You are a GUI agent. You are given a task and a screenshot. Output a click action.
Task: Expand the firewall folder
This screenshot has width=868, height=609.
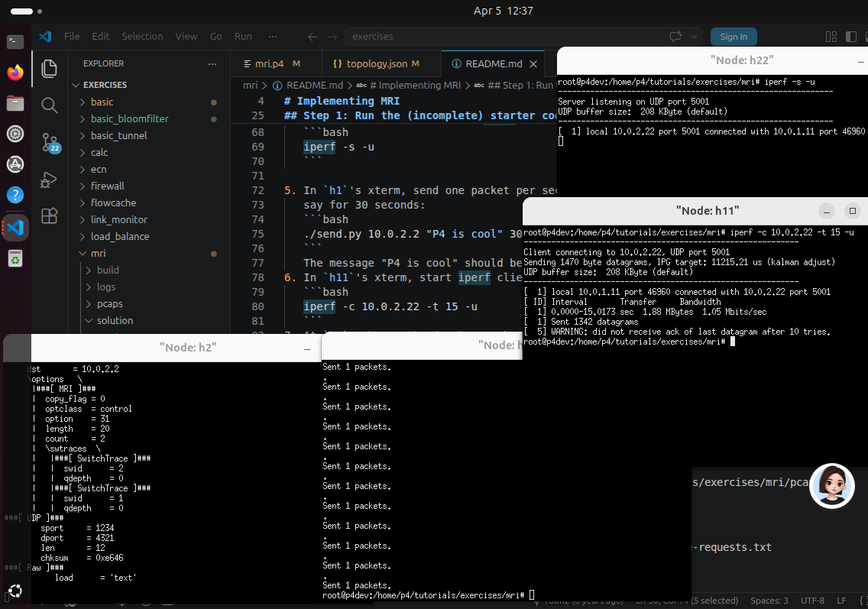(150, 186)
